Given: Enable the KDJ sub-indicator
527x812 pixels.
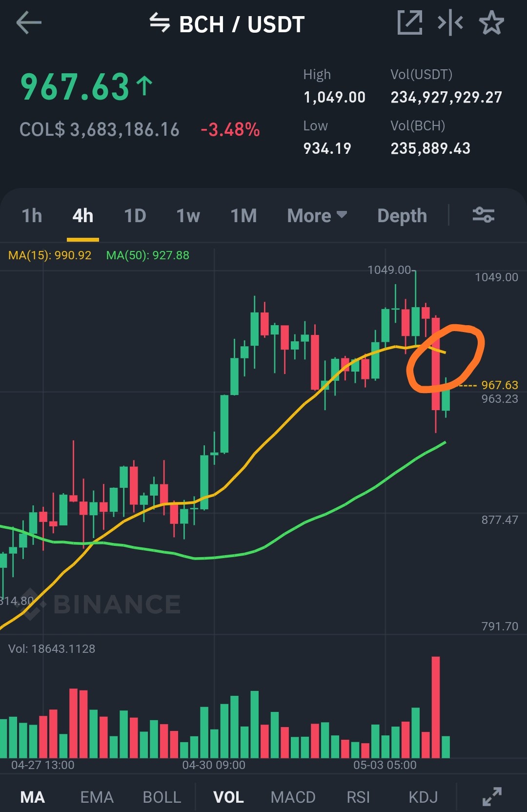Looking at the screenshot, I should coord(423,797).
